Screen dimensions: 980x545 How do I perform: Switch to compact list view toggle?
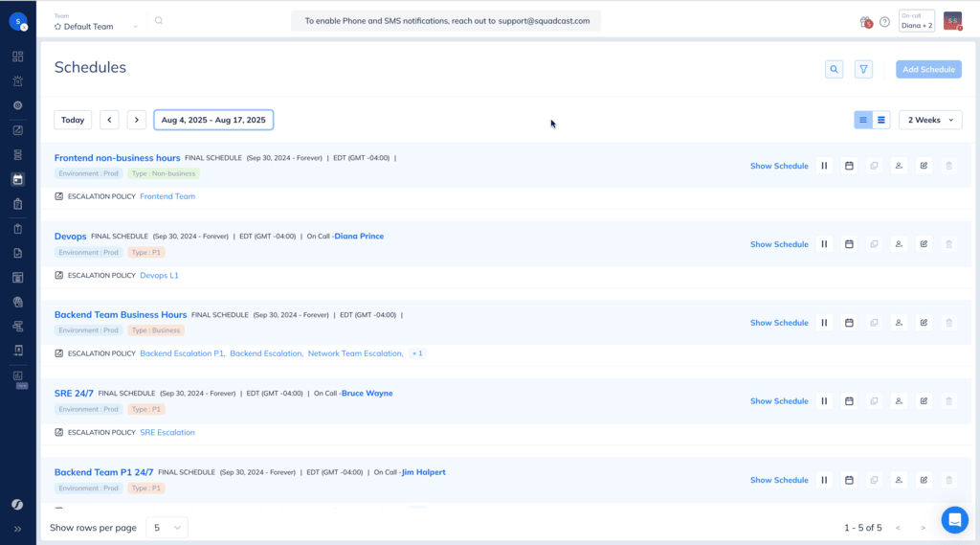point(863,120)
